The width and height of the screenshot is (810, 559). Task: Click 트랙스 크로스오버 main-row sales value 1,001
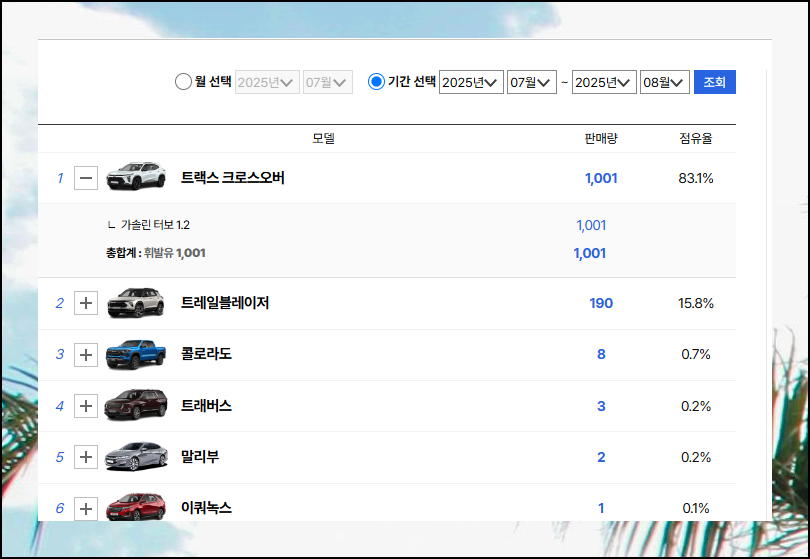click(601, 178)
